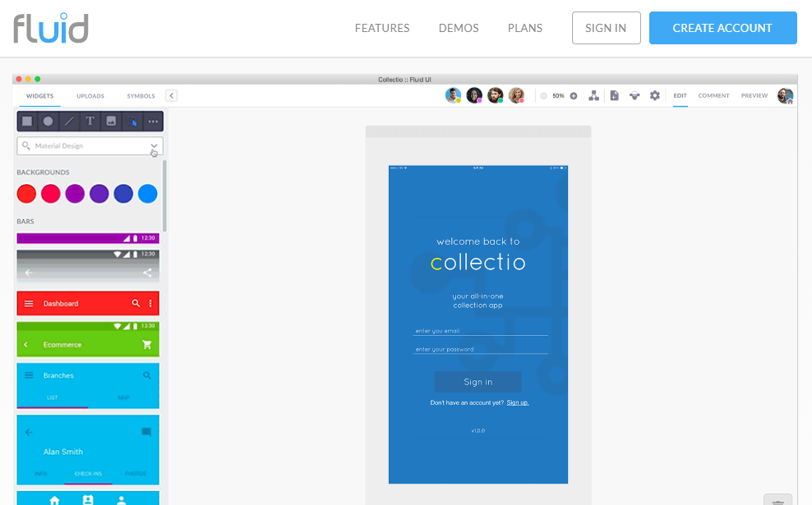Click the collectio logo text in mockup

pyautogui.click(x=478, y=262)
